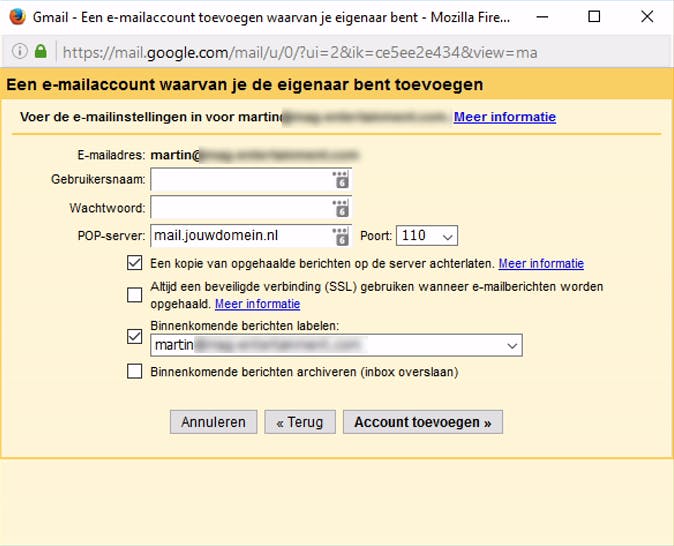Viewport: 674px width, 546px height.
Task: Click the address bar URL
Action: [x=300, y=51]
